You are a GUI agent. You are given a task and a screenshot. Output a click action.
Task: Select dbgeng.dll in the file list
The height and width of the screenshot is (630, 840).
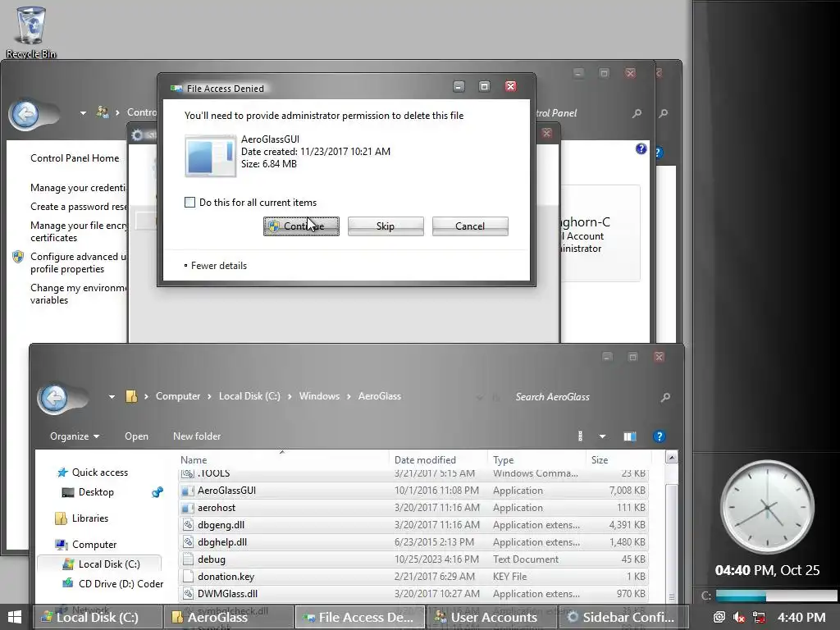413,525
